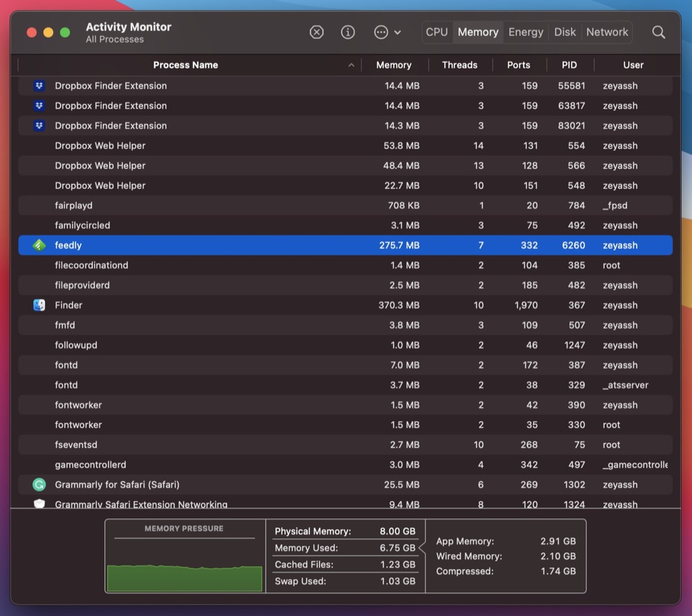The image size is (692, 616).
Task: Open process info inspector icon
Action: (x=348, y=33)
